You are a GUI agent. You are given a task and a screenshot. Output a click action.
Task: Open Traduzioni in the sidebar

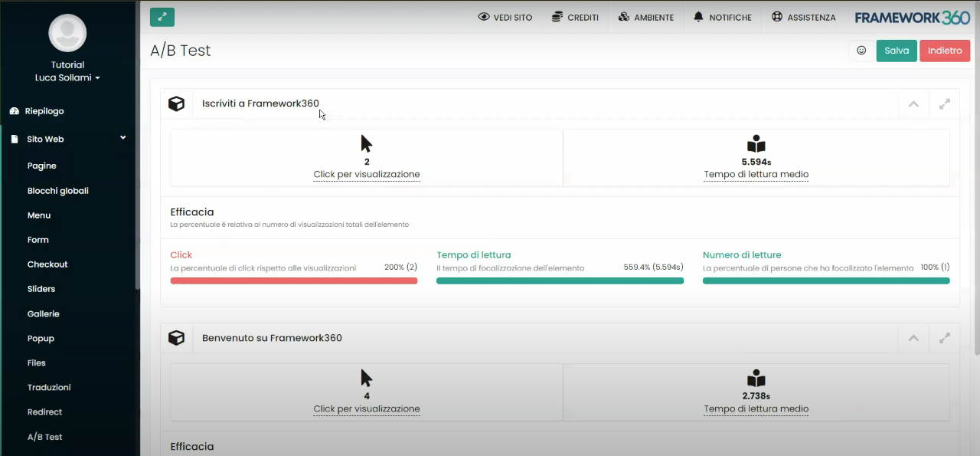click(x=49, y=387)
